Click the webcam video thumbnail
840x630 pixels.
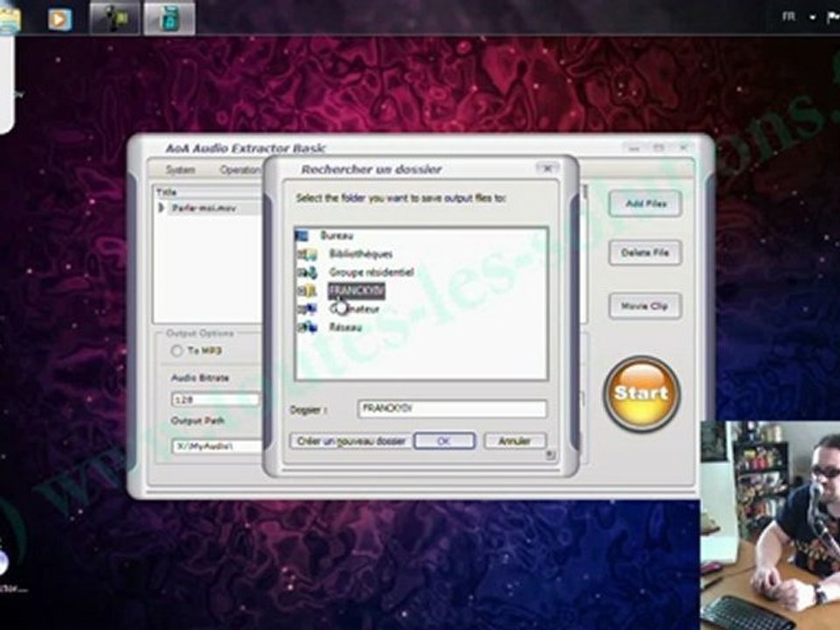coord(770,525)
